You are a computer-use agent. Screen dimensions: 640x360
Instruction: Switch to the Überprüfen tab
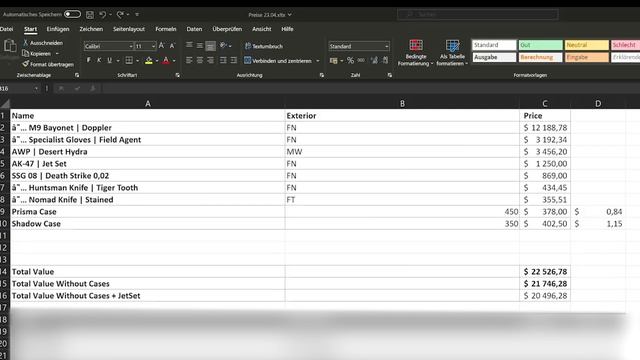[x=227, y=29]
